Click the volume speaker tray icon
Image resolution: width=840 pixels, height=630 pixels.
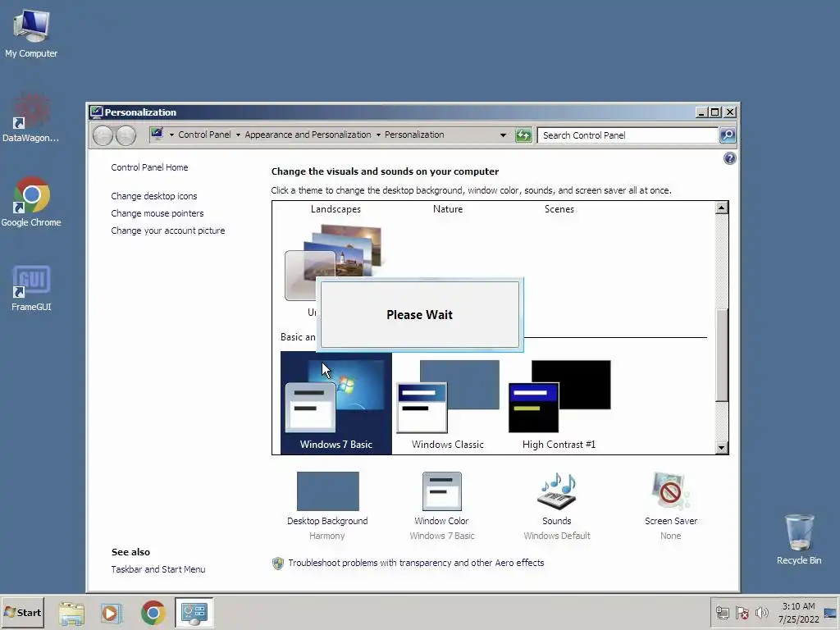761,612
